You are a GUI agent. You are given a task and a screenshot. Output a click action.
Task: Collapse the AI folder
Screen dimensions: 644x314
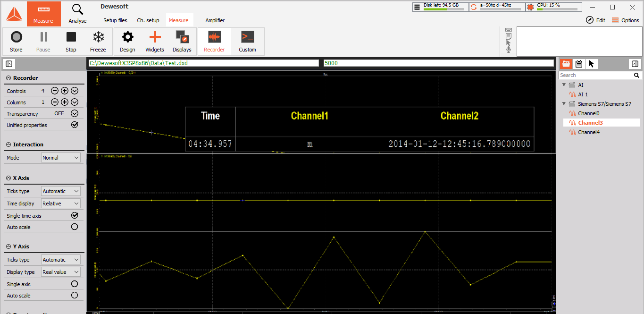pyautogui.click(x=565, y=85)
